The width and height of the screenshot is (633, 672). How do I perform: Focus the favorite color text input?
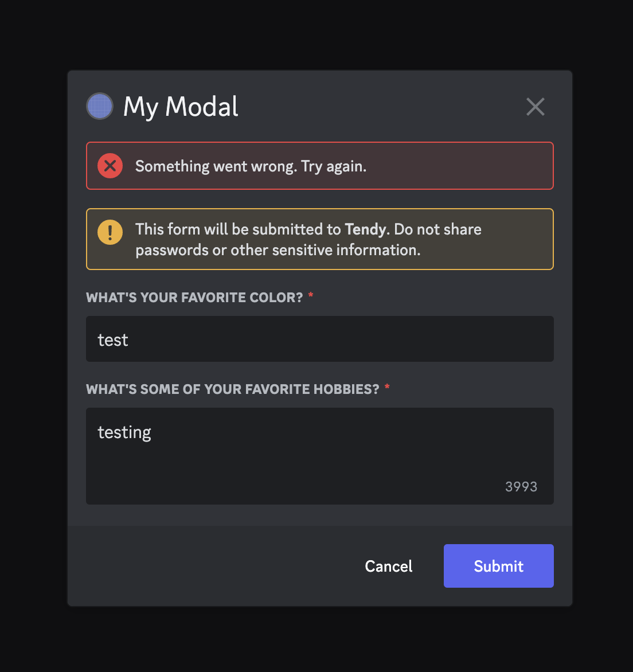point(320,339)
